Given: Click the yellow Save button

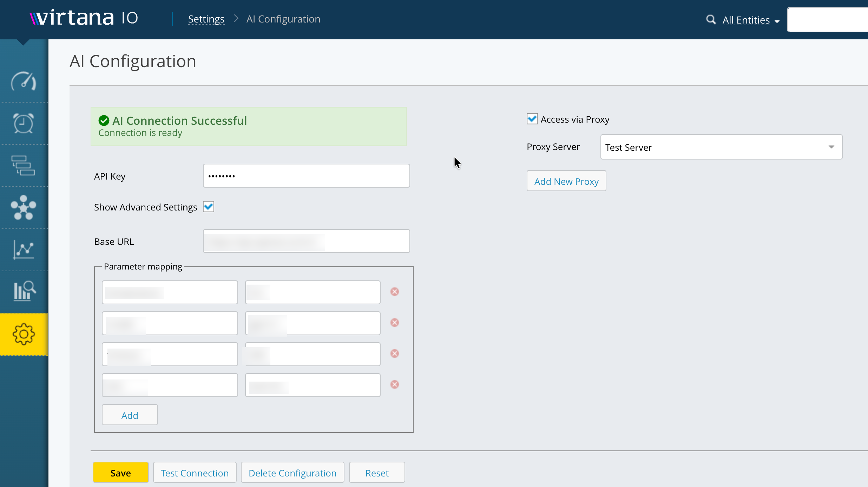Looking at the screenshot, I should pos(120,473).
